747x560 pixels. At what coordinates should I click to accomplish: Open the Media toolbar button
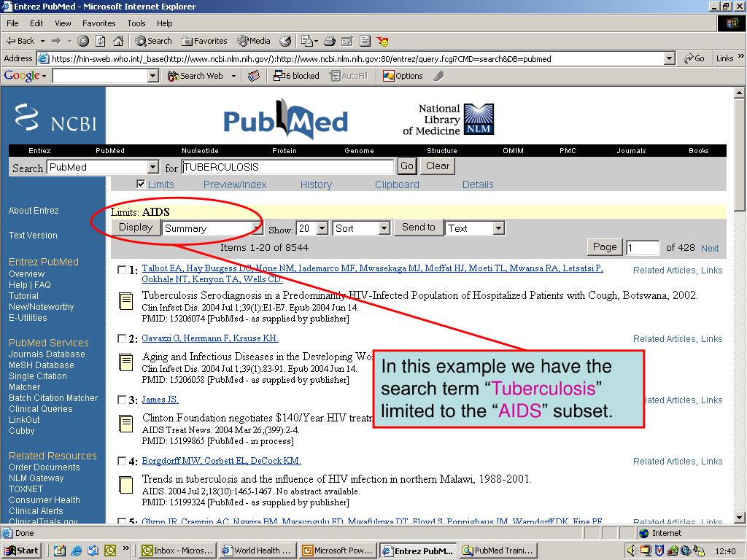tap(254, 41)
